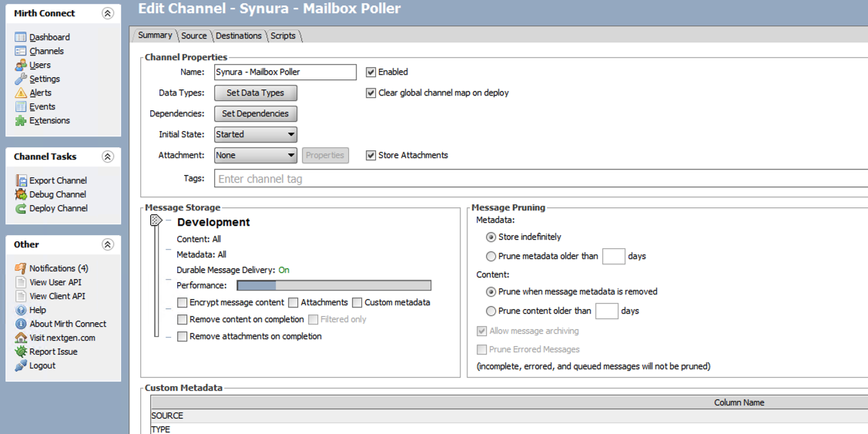Check the Attachments encryption checkbox

[294, 303]
